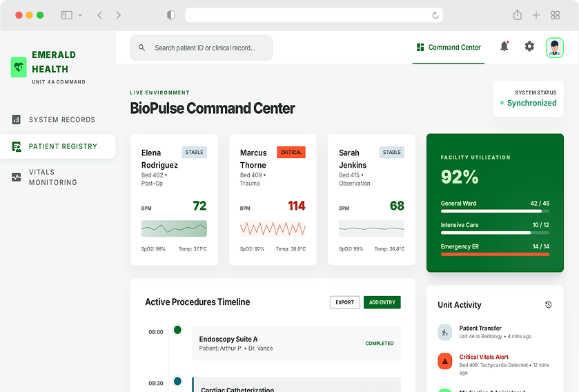Open Elena Rodriguez heart rate chart

tap(174, 228)
